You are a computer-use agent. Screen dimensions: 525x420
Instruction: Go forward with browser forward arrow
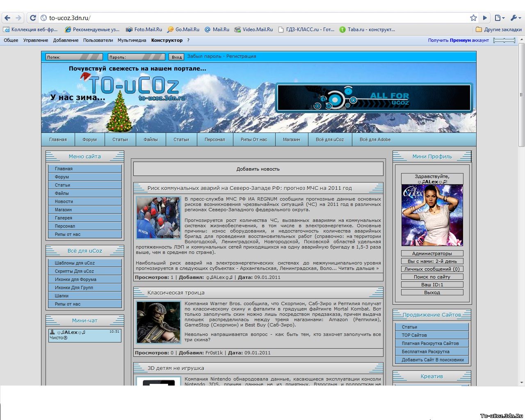coord(18,18)
